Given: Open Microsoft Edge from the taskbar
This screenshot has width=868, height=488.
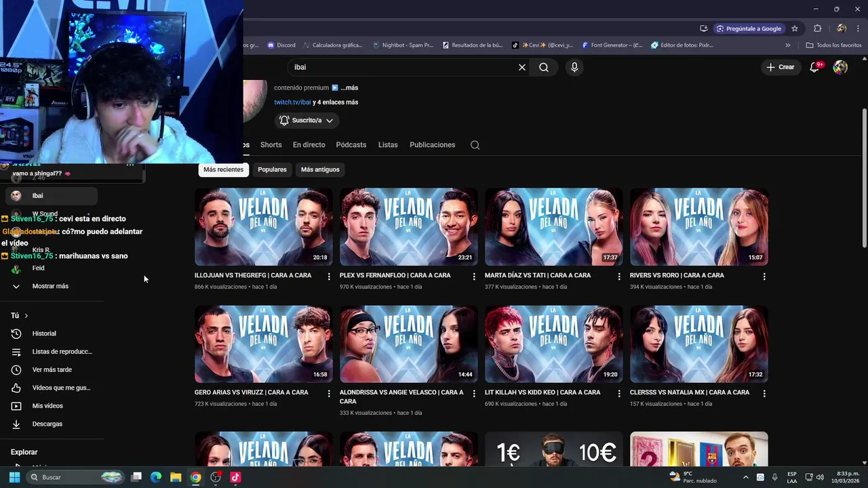Looking at the screenshot, I should [156, 477].
